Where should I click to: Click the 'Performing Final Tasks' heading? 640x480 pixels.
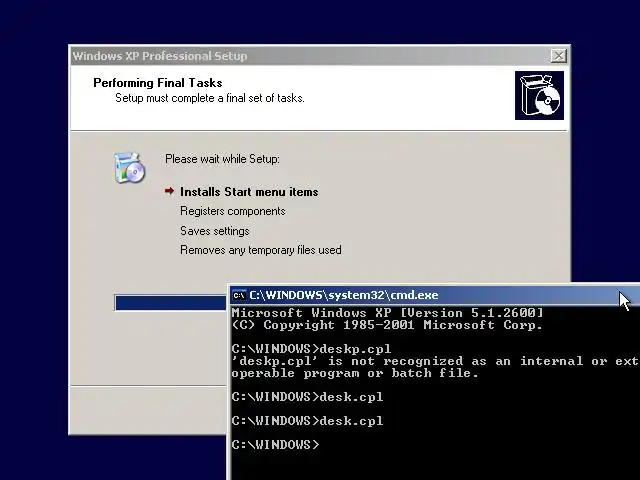click(x=158, y=83)
